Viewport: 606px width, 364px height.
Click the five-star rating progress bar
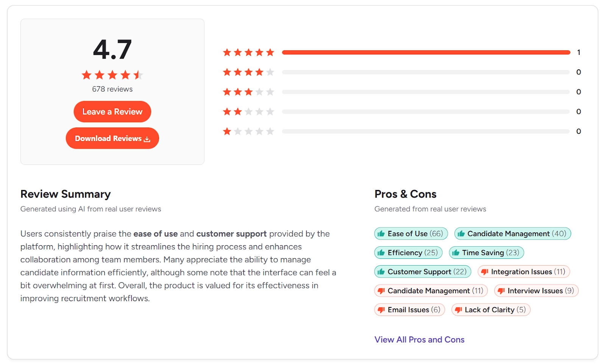point(424,52)
